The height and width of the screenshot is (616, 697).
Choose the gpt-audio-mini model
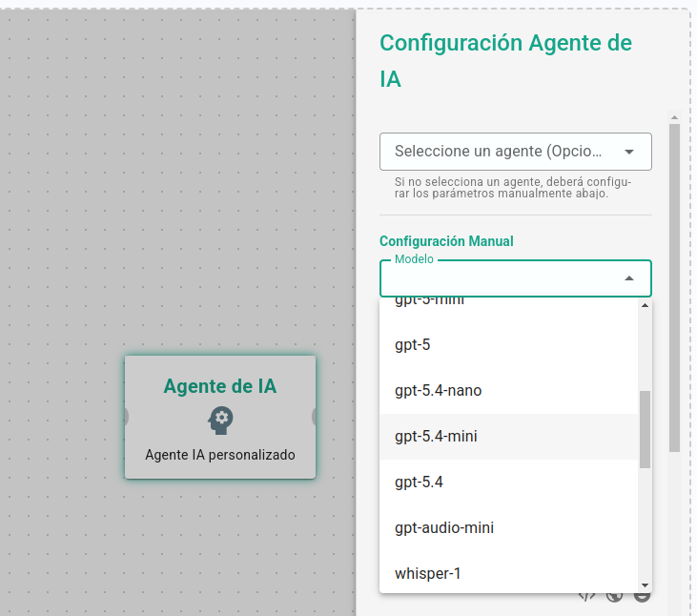(444, 527)
